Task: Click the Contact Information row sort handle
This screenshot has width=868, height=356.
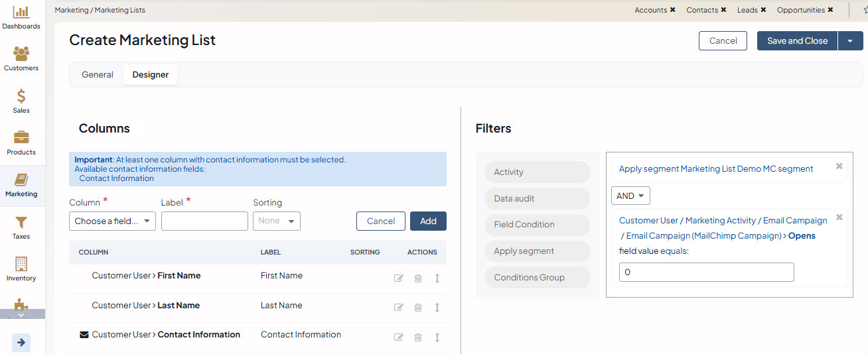Action: pyautogui.click(x=437, y=337)
